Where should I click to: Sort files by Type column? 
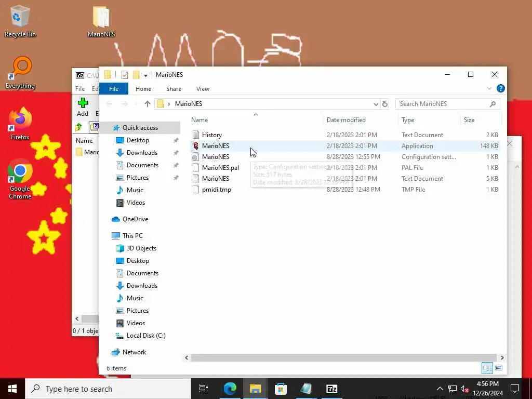click(408, 120)
